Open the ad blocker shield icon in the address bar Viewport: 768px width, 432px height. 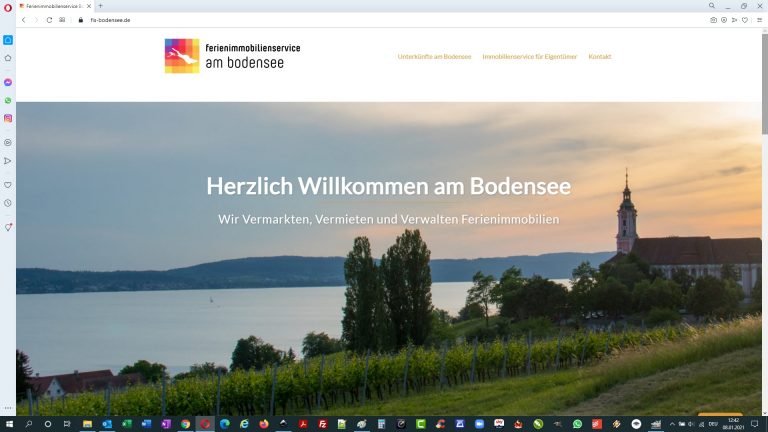click(x=724, y=20)
